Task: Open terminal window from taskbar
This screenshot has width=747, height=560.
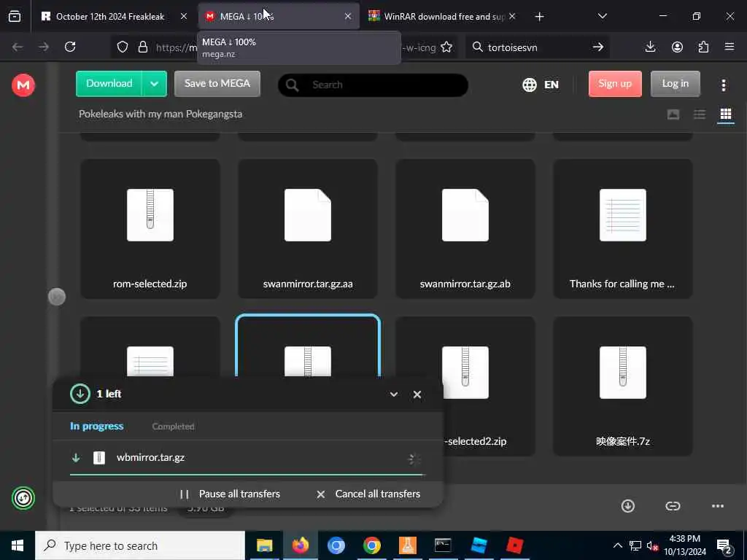Action: [x=443, y=545]
